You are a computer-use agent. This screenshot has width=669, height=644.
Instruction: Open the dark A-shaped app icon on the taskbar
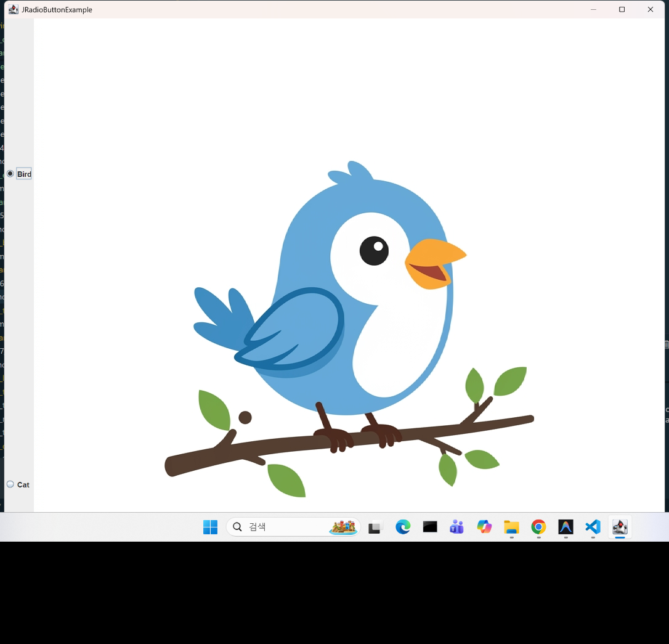click(566, 527)
